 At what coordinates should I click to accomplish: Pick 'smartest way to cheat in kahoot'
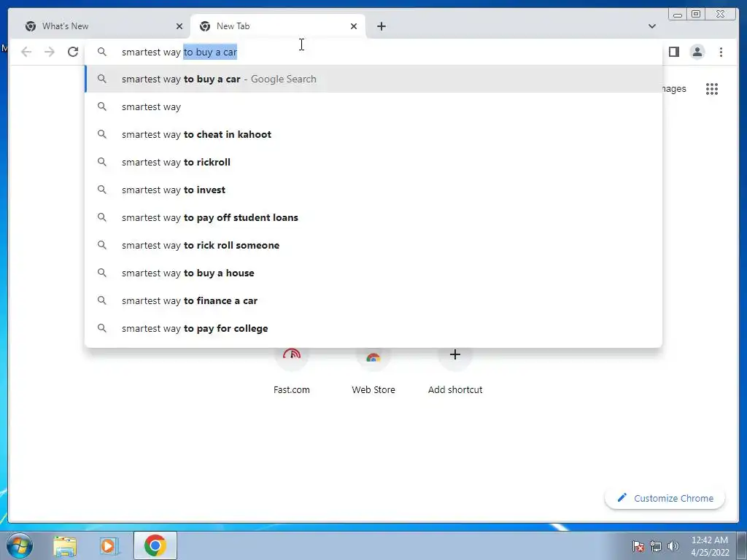click(x=373, y=134)
